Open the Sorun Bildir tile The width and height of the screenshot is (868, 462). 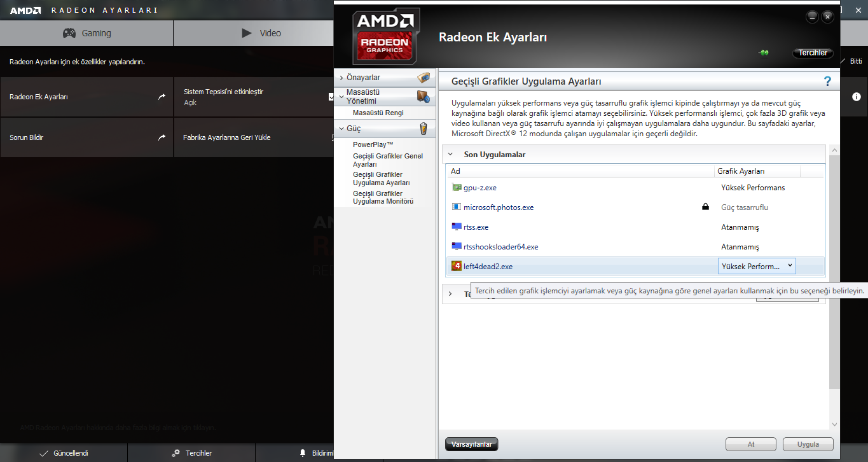[x=86, y=137]
